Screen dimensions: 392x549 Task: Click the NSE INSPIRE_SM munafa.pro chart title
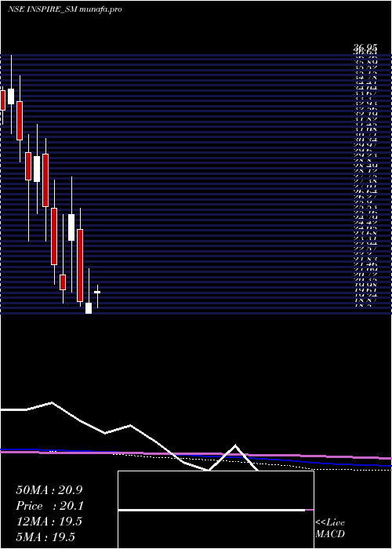point(65,9)
